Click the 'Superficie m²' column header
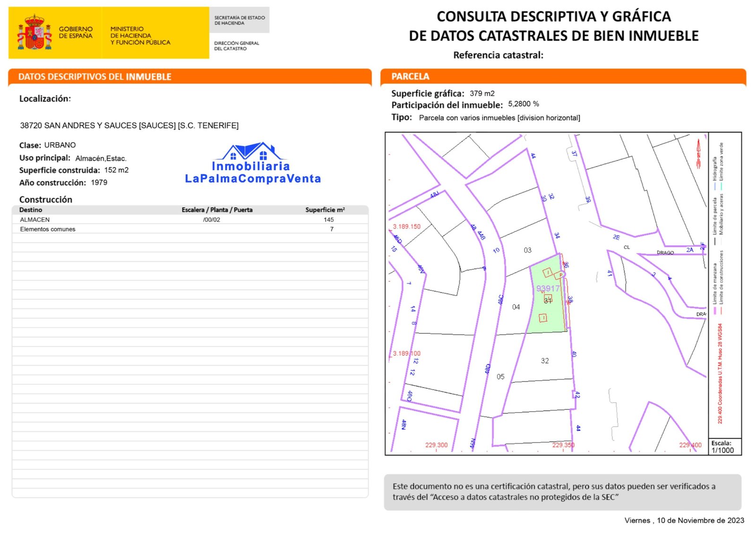Screen dimensions: 756x533 tap(325, 210)
